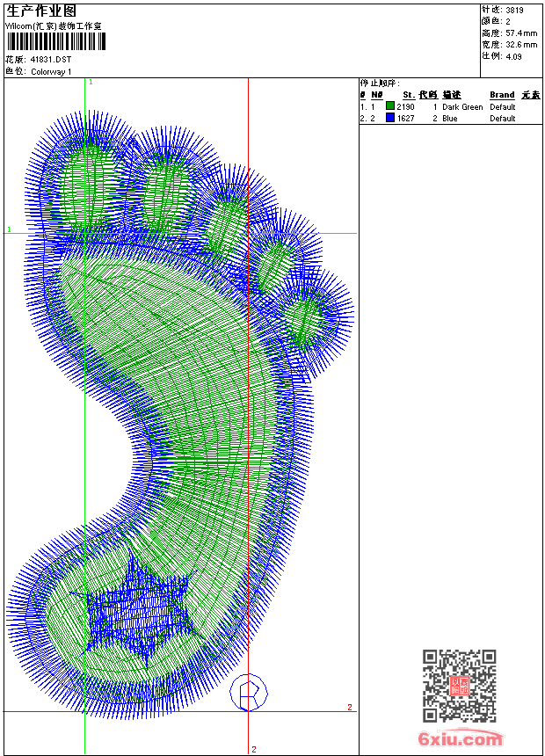
Task: Click the stitch count value 3819
Action: click(514, 10)
